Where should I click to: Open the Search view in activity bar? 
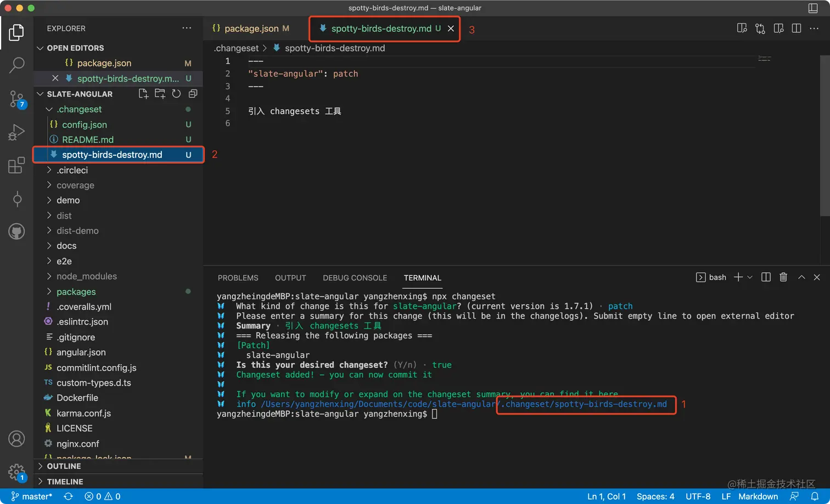pos(16,65)
